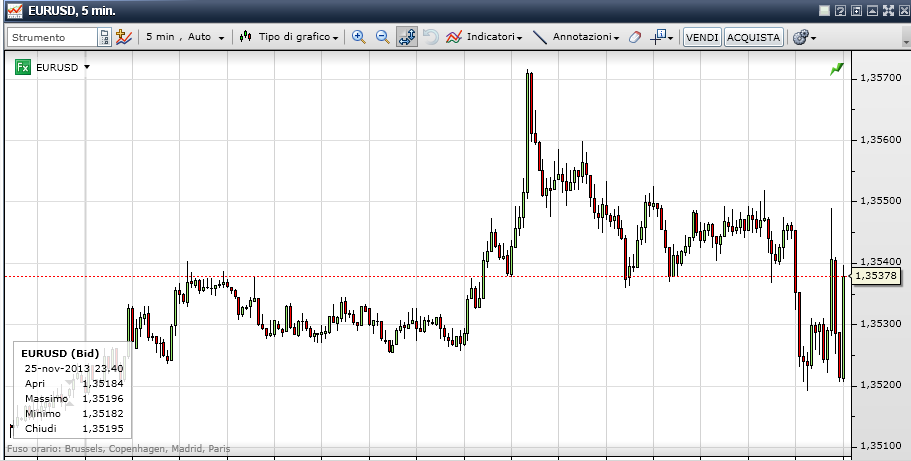This screenshot has width=911, height=461.
Task: Click the 1,35378 current price marker
Action: tap(876, 275)
